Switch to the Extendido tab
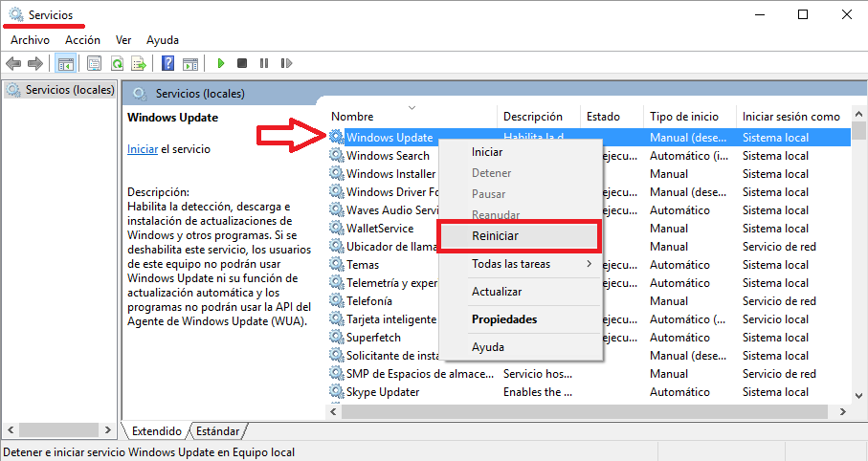The width and height of the screenshot is (868, 461). click(x=157, y=430)
